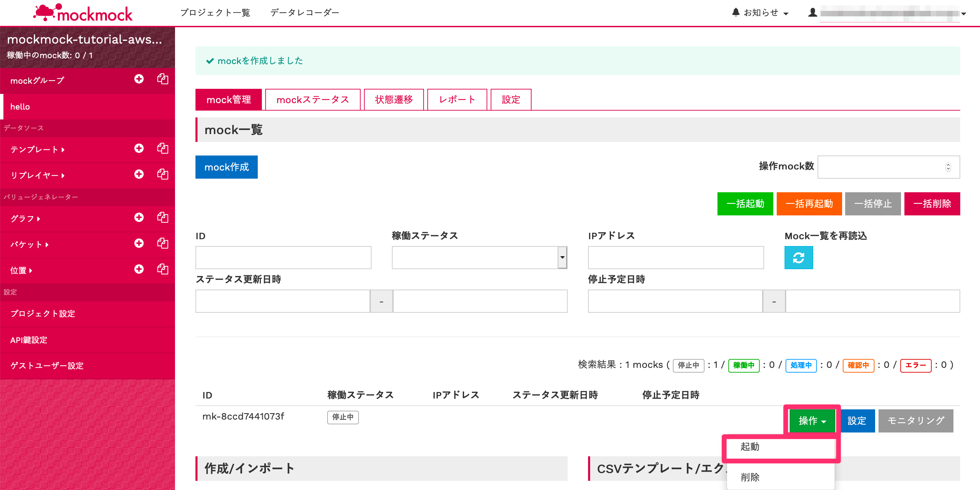Switch to the mockステータス tab
Image resolution: width=980 pixels, height=490 pixels.
click(x=312, y=100)
